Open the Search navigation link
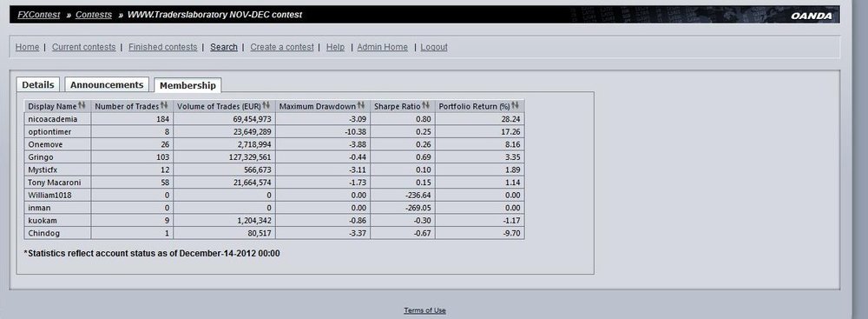868x319 pixels. tap(224, 47)
